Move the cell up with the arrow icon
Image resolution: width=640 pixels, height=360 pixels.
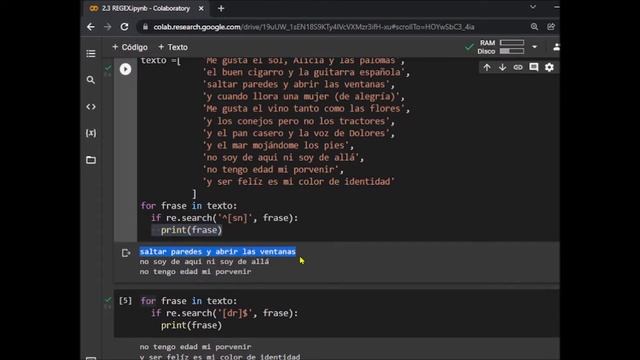487,67
